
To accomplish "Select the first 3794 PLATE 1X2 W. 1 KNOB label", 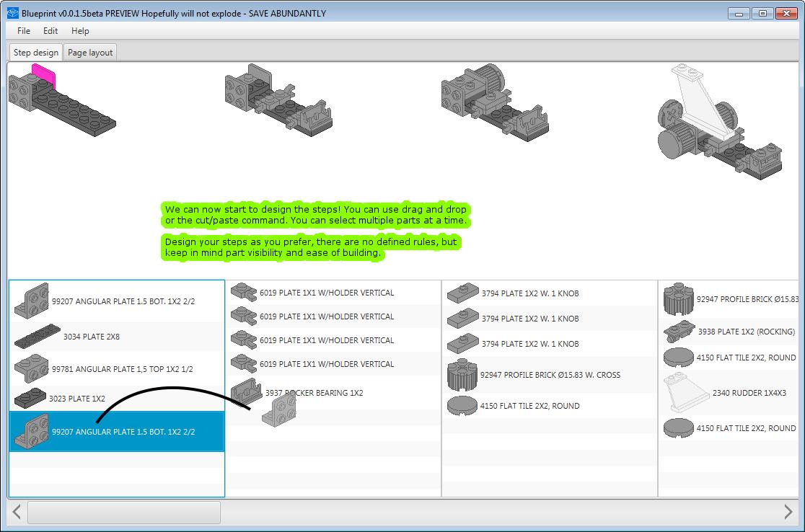I will [x=530, y=293].
